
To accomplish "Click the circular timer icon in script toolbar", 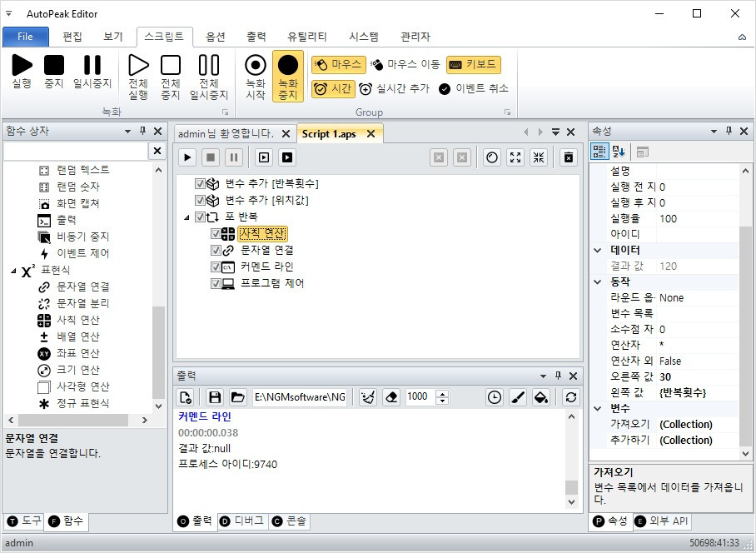I will pos(492,157).
